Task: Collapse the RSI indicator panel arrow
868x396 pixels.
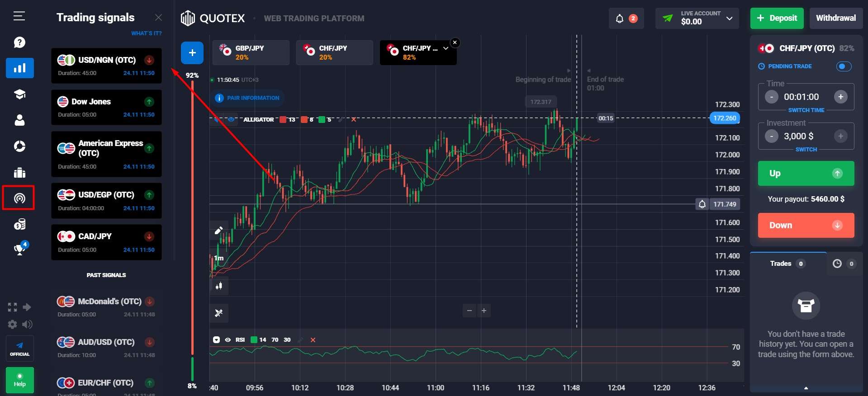Action: [x=216, y=340]
